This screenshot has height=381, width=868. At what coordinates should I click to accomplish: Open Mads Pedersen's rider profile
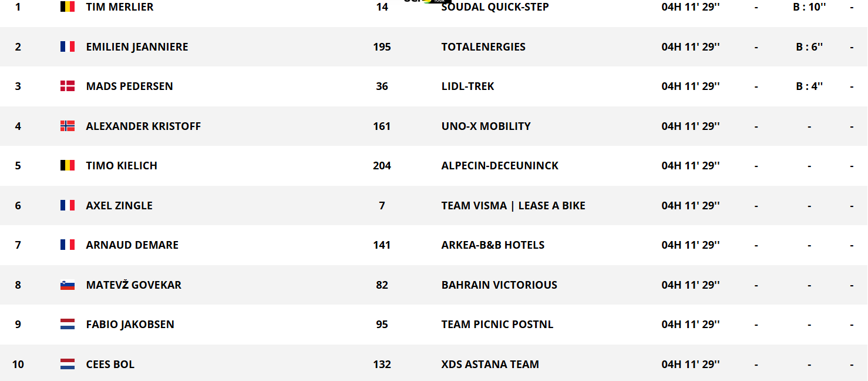pyautogui.click(x=129, y=86)
